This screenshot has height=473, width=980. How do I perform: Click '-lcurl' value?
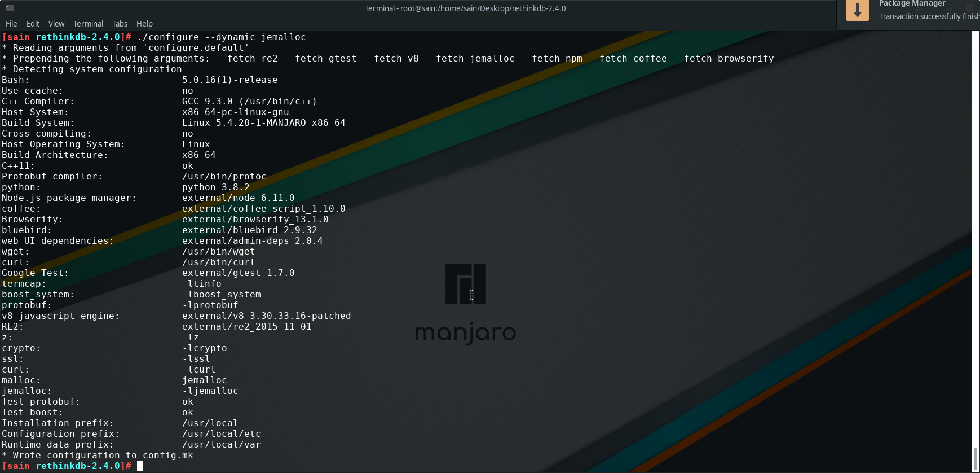[x=198, y=370]
